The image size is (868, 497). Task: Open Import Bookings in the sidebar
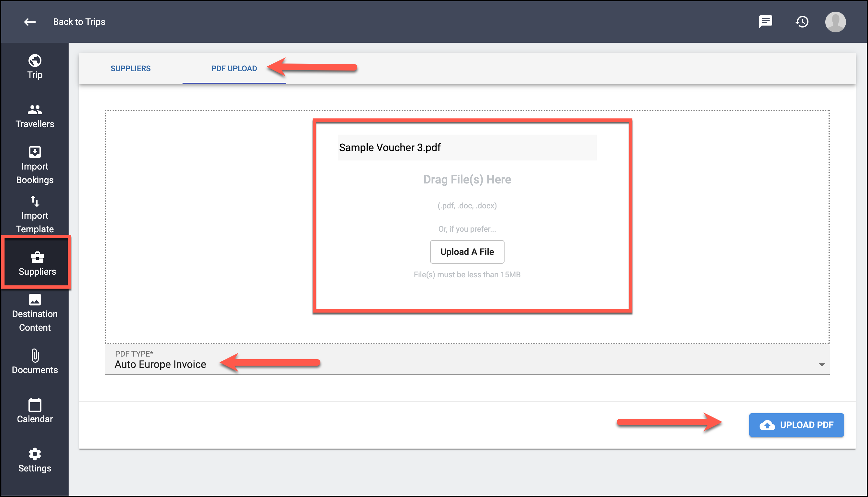click(x=35, y=165)
